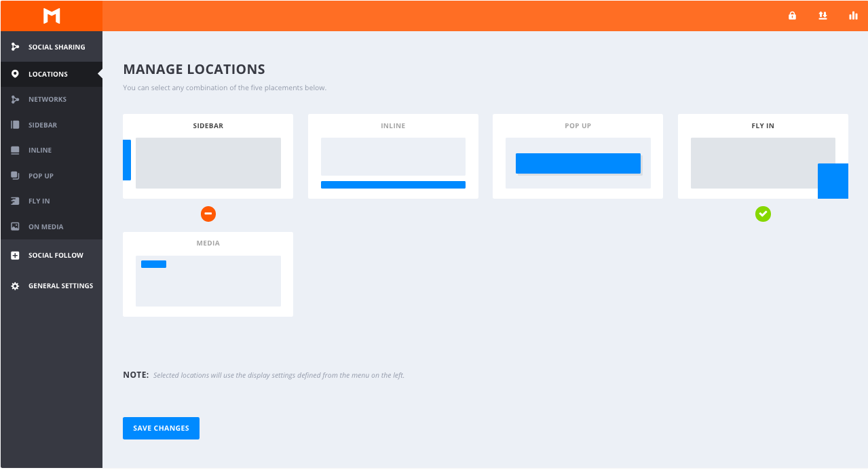Click the Save Changes button
This screenshot has width=868, height=470.
coord(161,429)
